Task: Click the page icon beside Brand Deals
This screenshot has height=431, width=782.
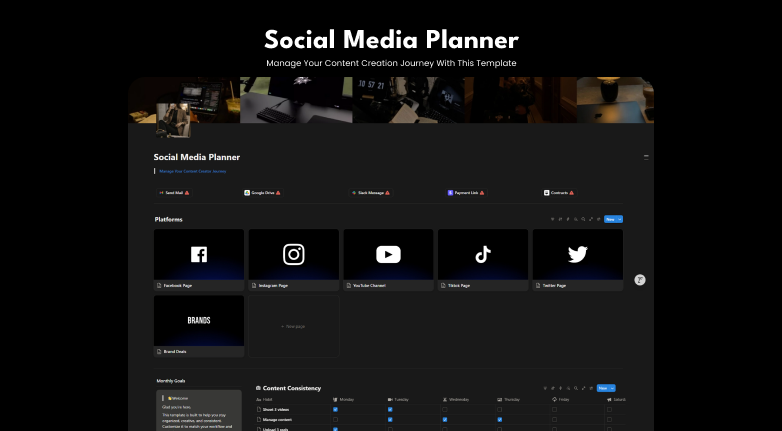Action: (x=159, y=352)
